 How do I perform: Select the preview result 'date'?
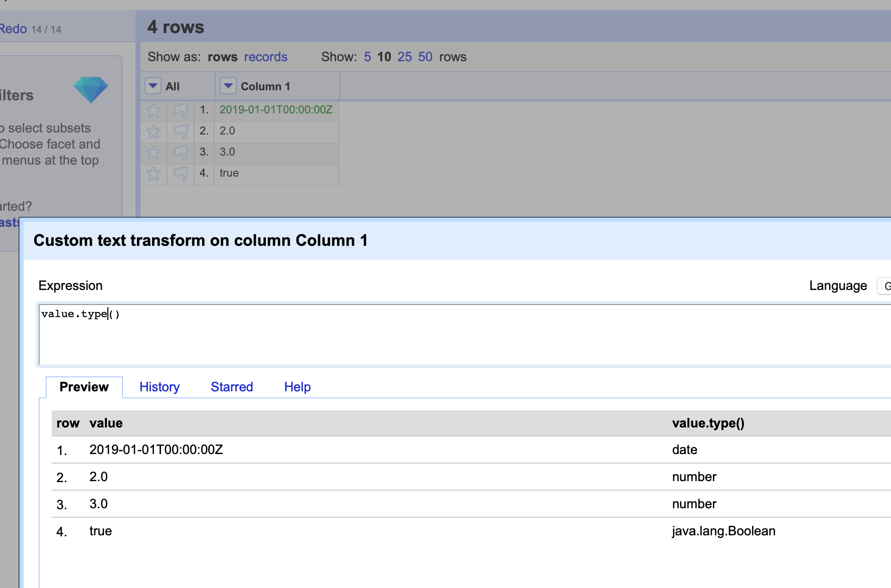click(685, 450)
